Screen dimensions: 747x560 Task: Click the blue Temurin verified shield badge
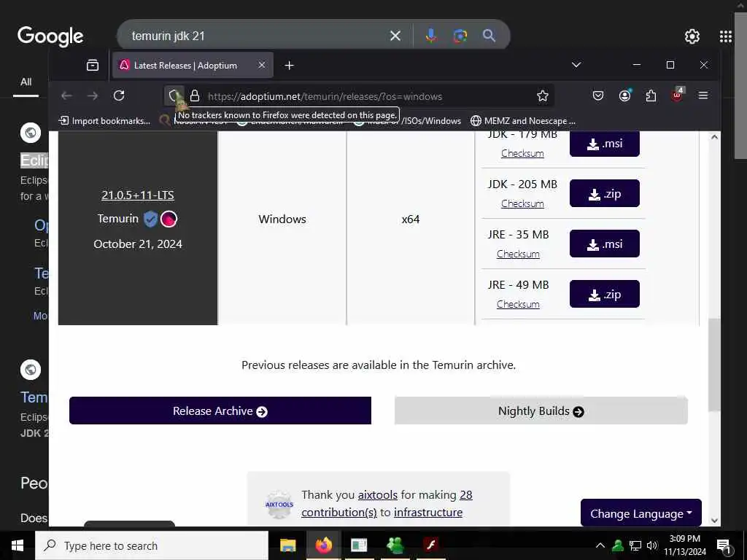[150, 219]
